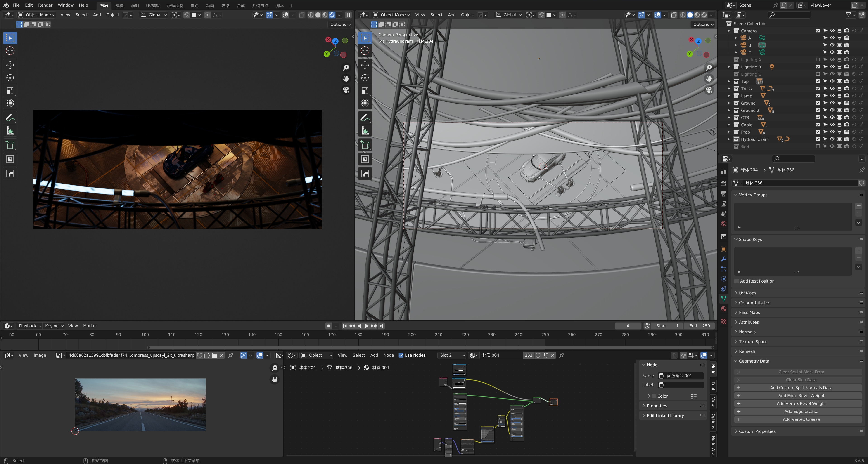
Task: Switch to the 几何节点 workspace tab
Action: [260, 6]
